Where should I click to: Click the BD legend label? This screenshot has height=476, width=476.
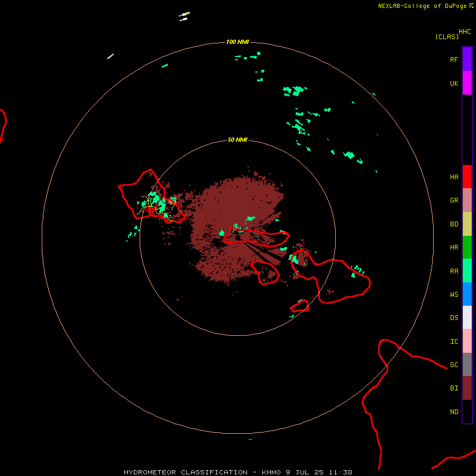(x=454, y=224)
